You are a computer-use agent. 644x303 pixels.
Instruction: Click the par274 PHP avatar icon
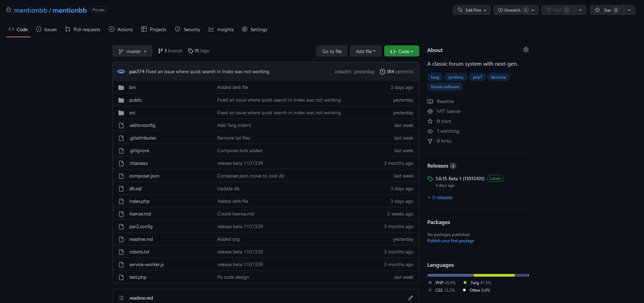[121, 71]
